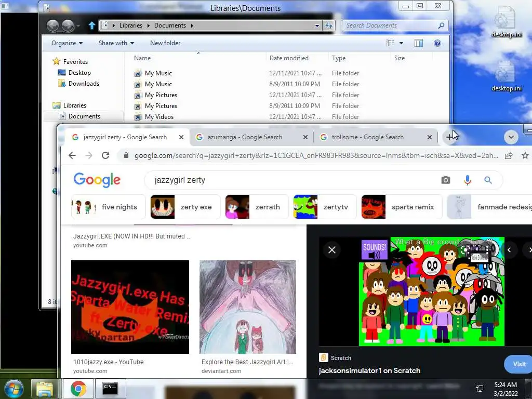Open a new Chrome tab
The image size is (532, 399).
pos(449,137)
